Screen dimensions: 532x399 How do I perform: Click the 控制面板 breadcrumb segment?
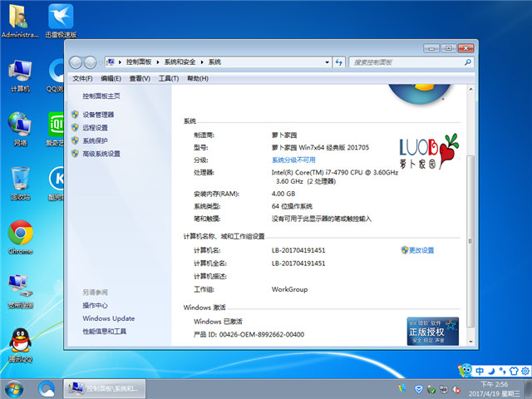click(139, 62)
